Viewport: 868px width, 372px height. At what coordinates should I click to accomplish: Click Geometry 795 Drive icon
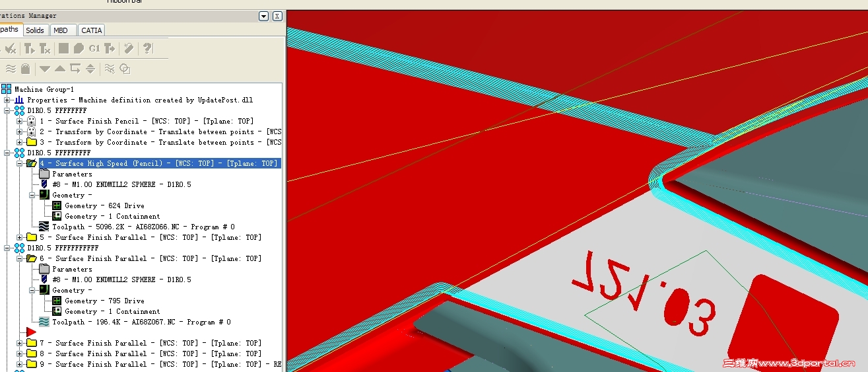coord(57,301)
